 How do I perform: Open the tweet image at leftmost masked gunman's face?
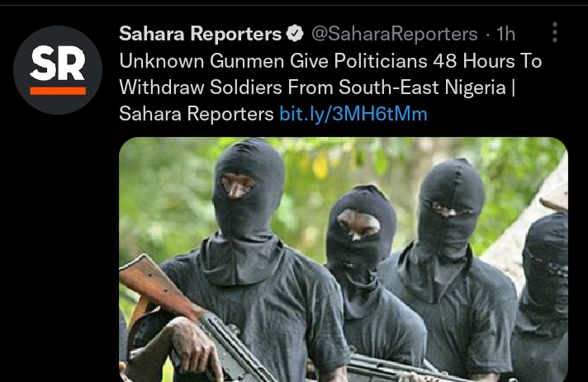[x=238, y=185]
